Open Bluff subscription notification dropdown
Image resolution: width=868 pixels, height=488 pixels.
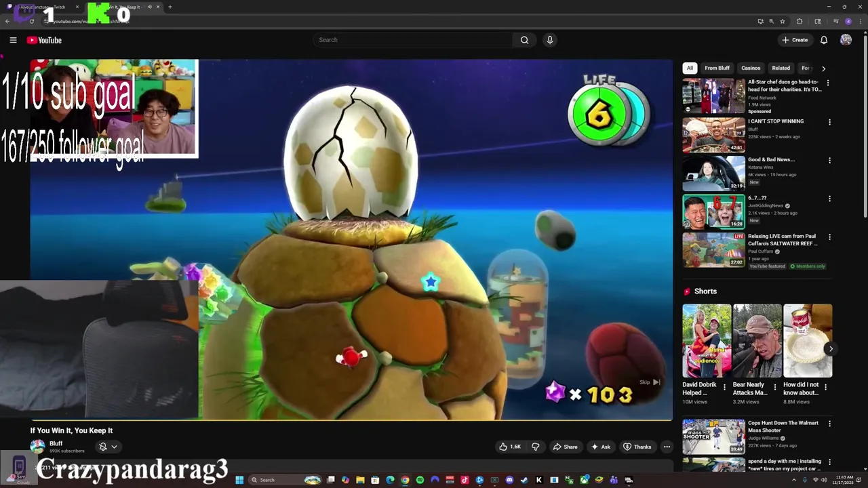pos(108,447)
